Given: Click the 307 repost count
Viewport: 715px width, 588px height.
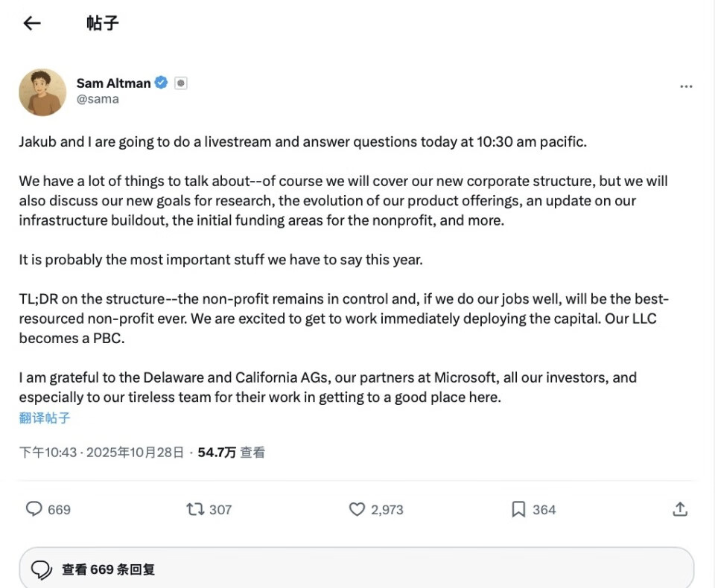Looking at the screenshot, I should [x=220, y=510].
